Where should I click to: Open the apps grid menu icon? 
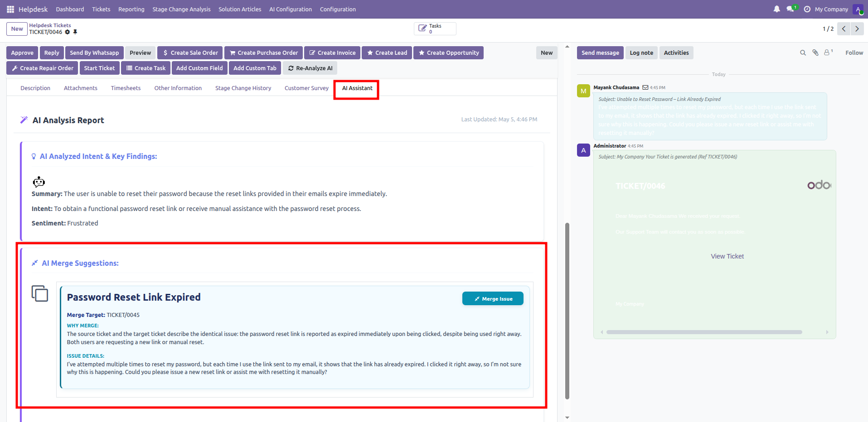(10, 9)
